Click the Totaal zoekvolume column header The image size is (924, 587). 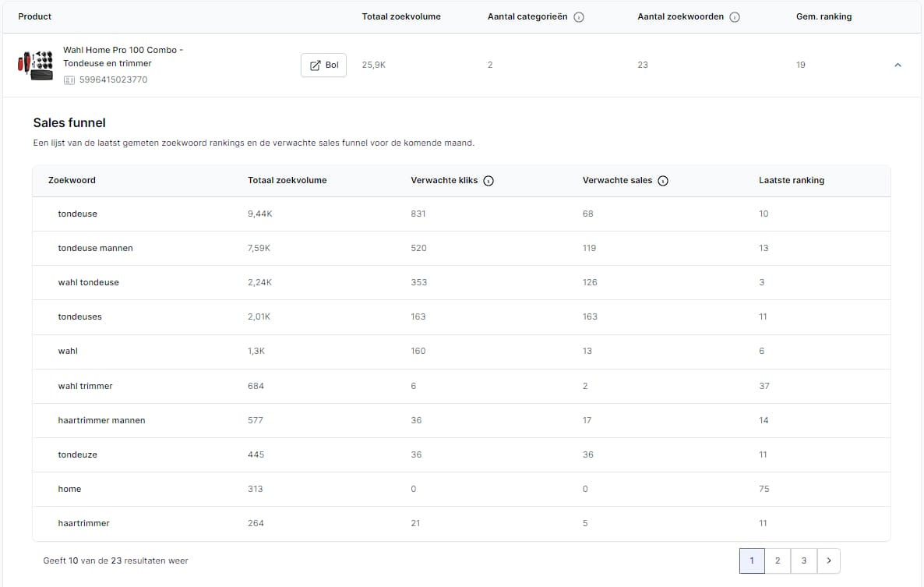point(287,180)
